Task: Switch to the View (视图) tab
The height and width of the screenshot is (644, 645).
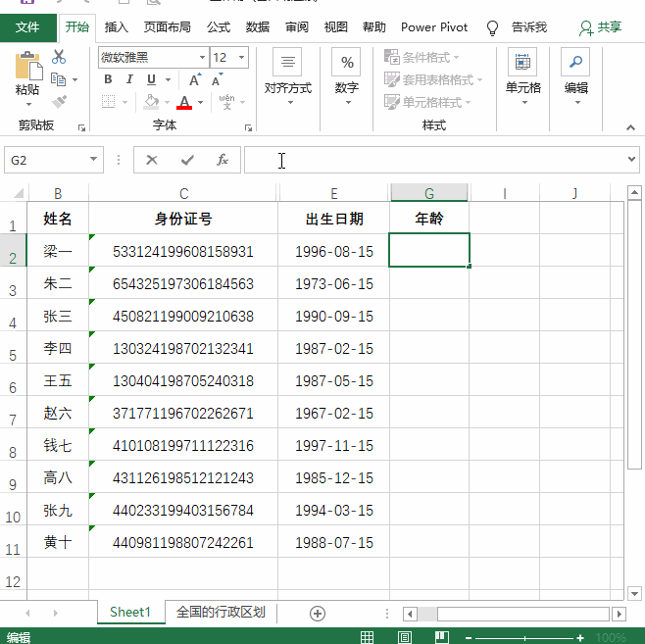Action: point(335,27)
